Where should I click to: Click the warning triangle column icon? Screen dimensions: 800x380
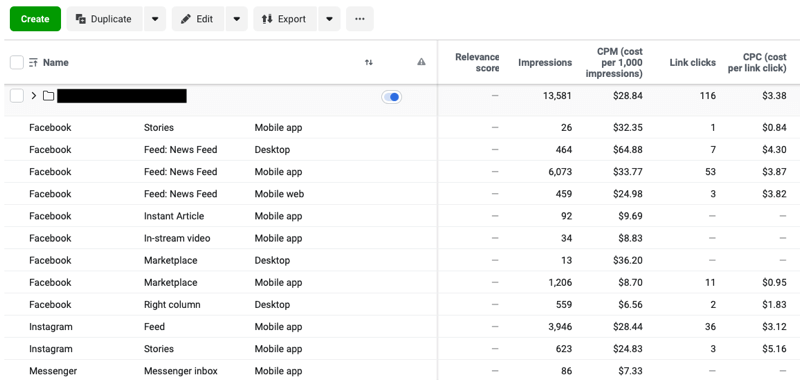tap(421, 62)
